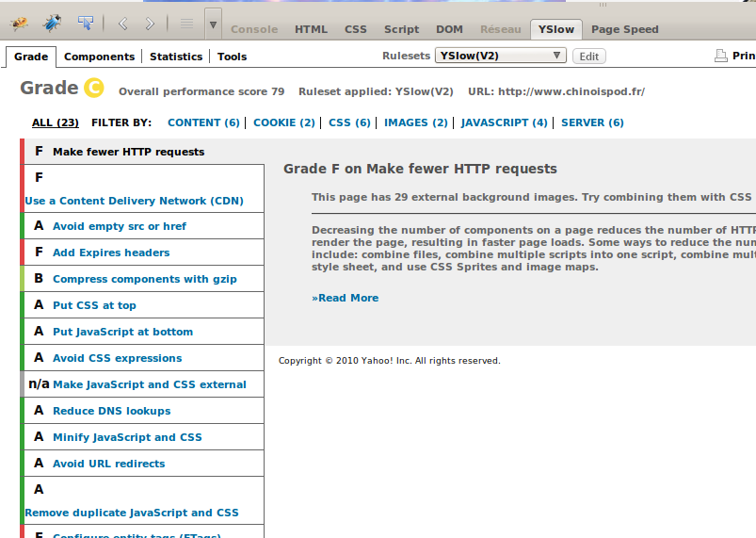Follow the Read More link
The image size is (756, 538).
(x=345, y=298)
